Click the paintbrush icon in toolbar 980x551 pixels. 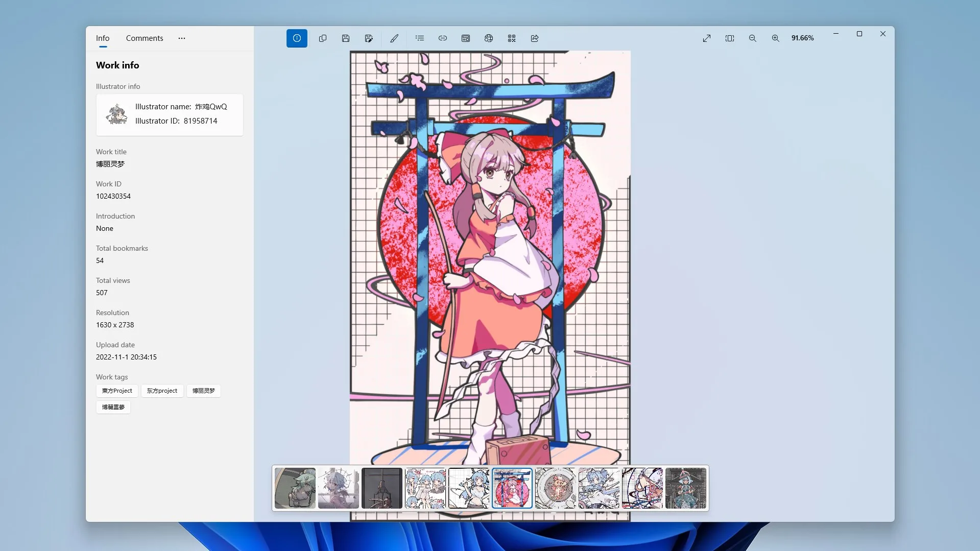pos(394,38)
